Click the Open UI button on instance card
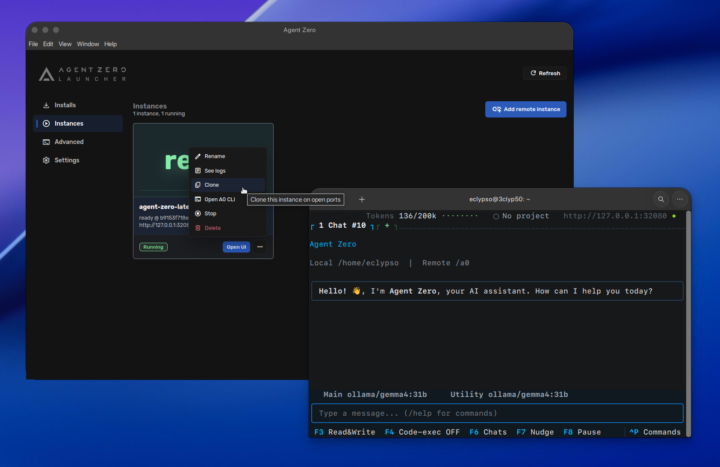Image resolution: width=720 pixels, height=467 pixels. pyautogui.click(x=236, y=247)
